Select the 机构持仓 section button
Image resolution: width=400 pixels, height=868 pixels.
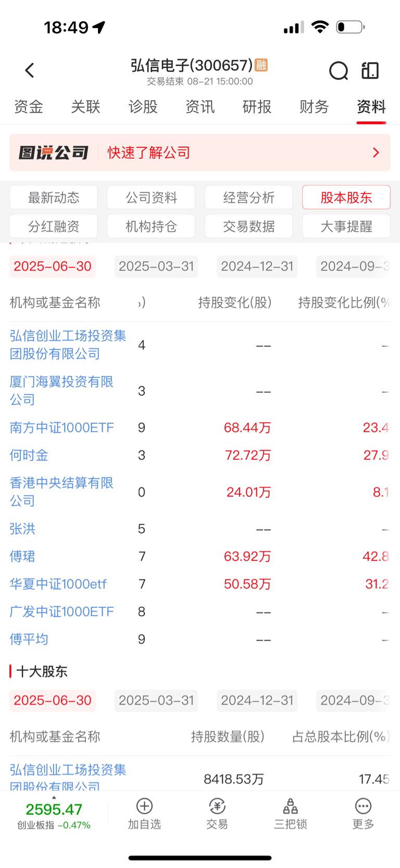click(x=151, y=226)
